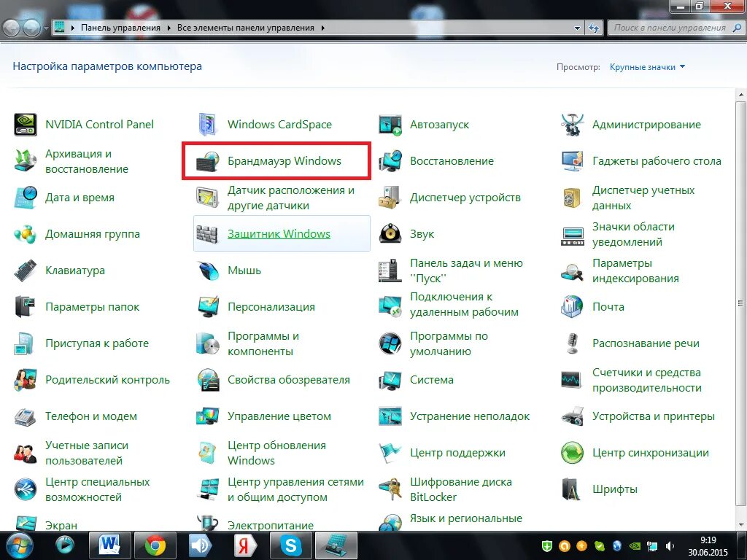This screenshot has height=560, width=747.
Task: Open the Свойства обозревателя link
Action: [x=289, y=380]
